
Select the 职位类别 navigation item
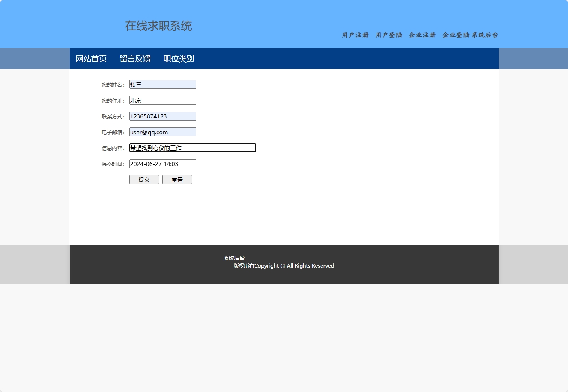tap(179, 58)
